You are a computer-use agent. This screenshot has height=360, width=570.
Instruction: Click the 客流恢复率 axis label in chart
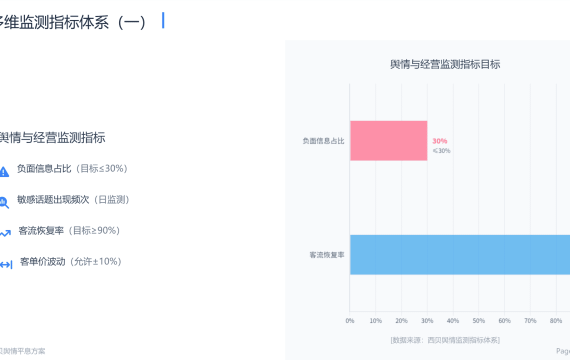(327, 255)
